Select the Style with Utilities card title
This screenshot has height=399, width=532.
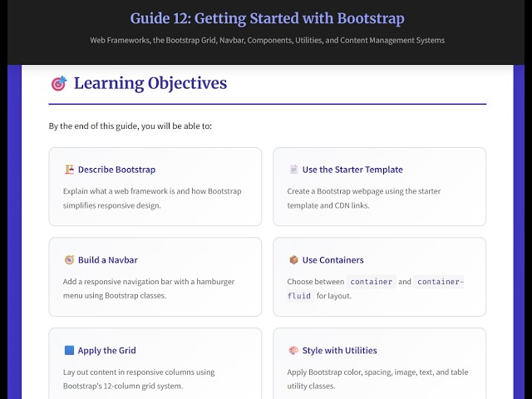pos(340,350)
